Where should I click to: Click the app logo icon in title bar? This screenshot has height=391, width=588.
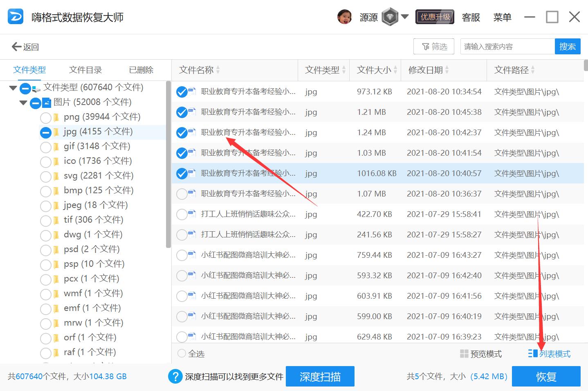[x=16, y=17]
